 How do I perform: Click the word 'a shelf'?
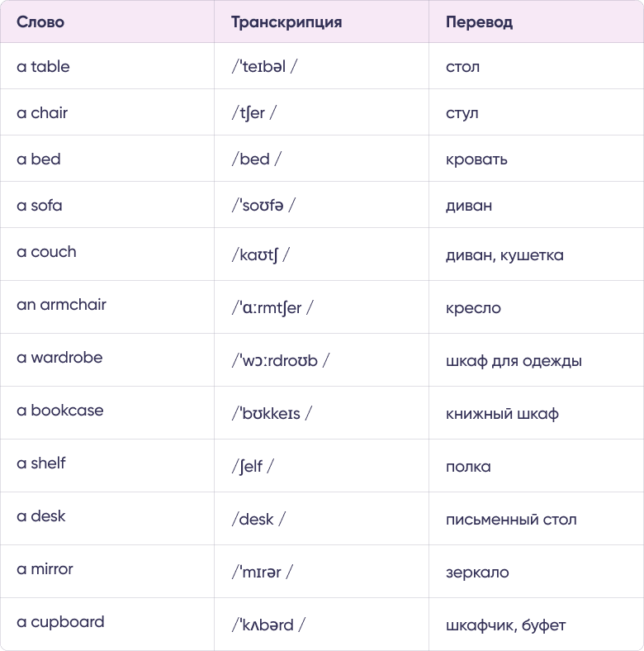[x=41, y=463]
